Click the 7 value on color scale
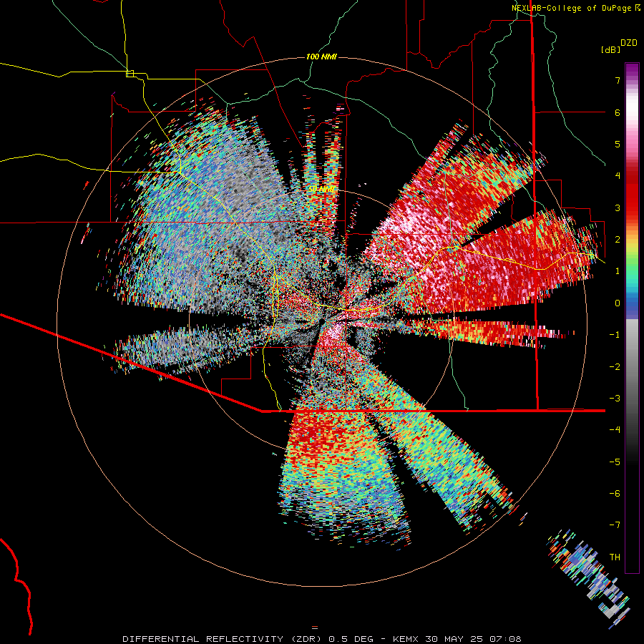This screenshot has height=644, width=644. [618, 80]
